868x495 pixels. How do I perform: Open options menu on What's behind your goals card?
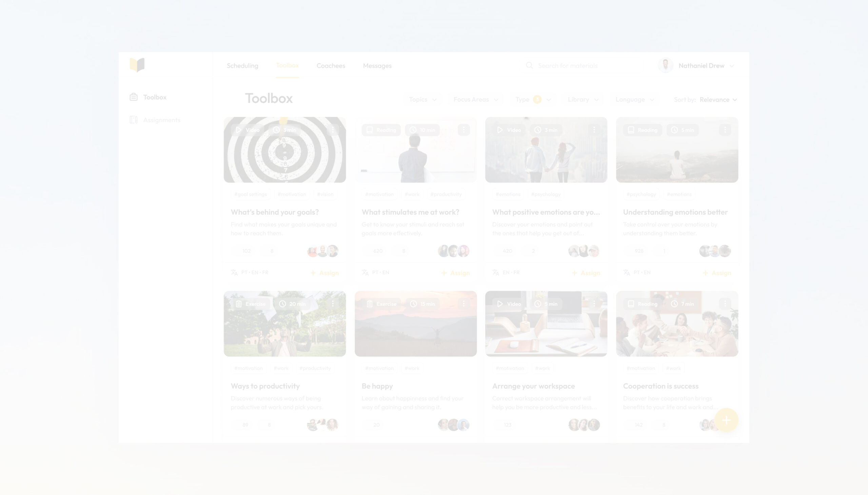[333, 130]
